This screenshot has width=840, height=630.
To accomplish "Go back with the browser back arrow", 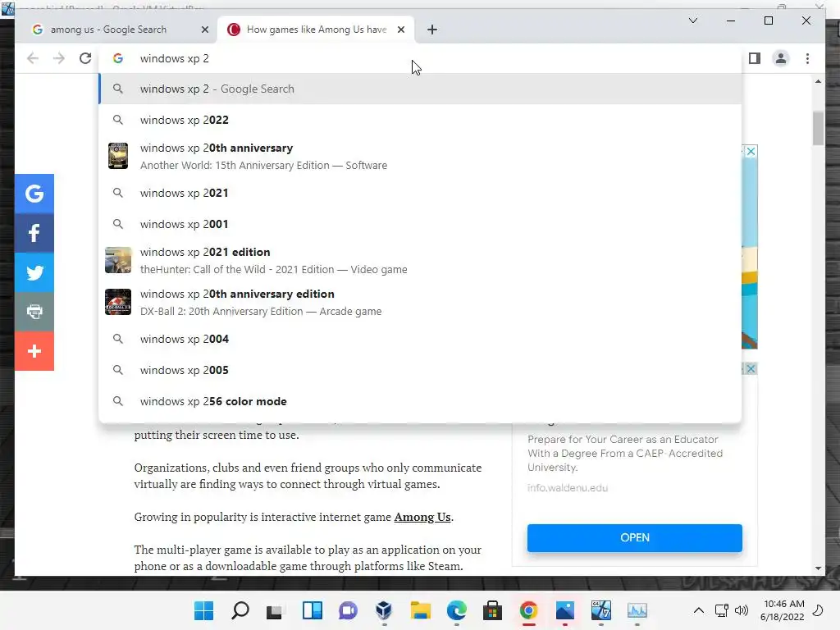I will click(x=33, y=58).
